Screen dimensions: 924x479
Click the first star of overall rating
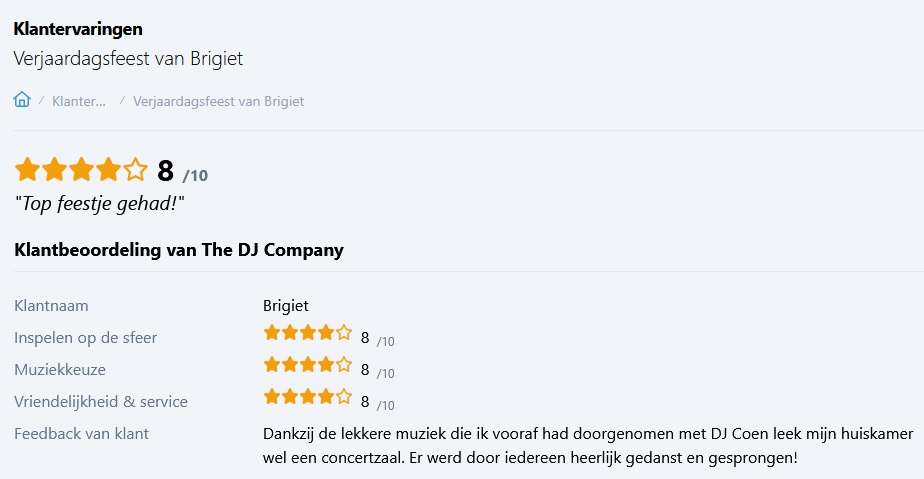[x=27, y=170]
